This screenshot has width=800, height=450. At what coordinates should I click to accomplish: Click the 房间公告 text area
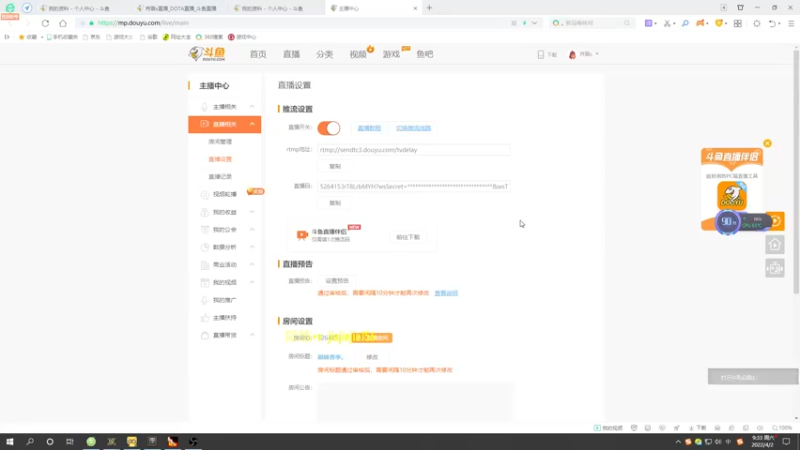[x=415, y=402]
